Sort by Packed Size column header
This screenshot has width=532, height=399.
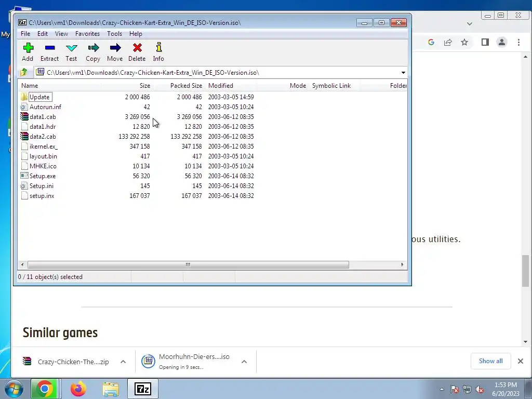click(x=179, y=86)
